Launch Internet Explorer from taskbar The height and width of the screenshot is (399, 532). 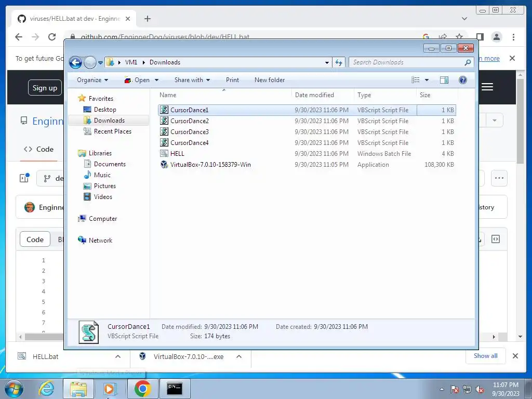46,389
